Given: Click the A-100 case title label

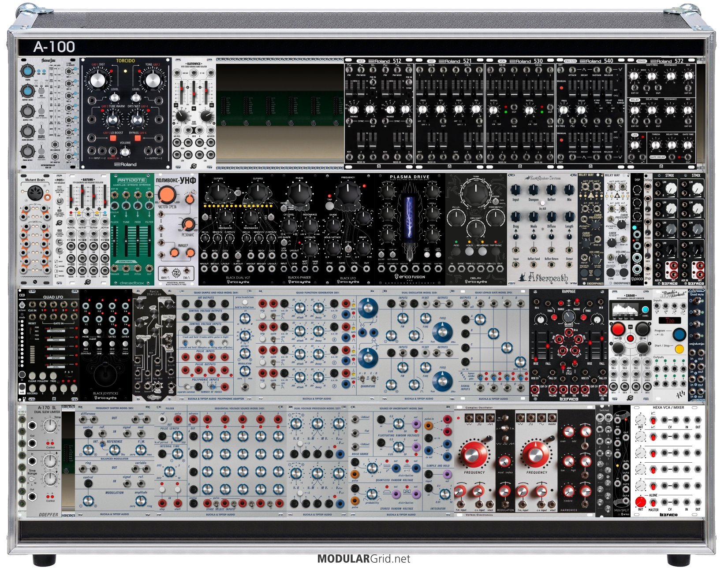Looking at the screenshot, I should (x=54, y=47).
